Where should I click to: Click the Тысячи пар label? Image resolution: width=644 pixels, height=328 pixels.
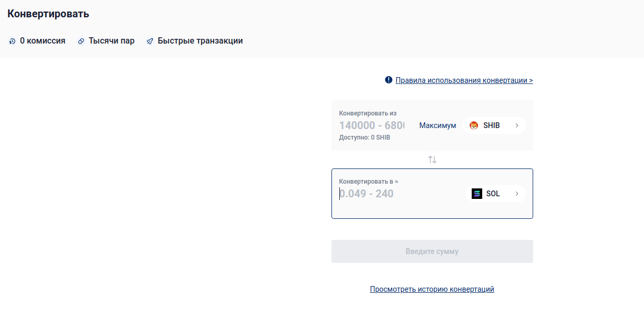111,41
